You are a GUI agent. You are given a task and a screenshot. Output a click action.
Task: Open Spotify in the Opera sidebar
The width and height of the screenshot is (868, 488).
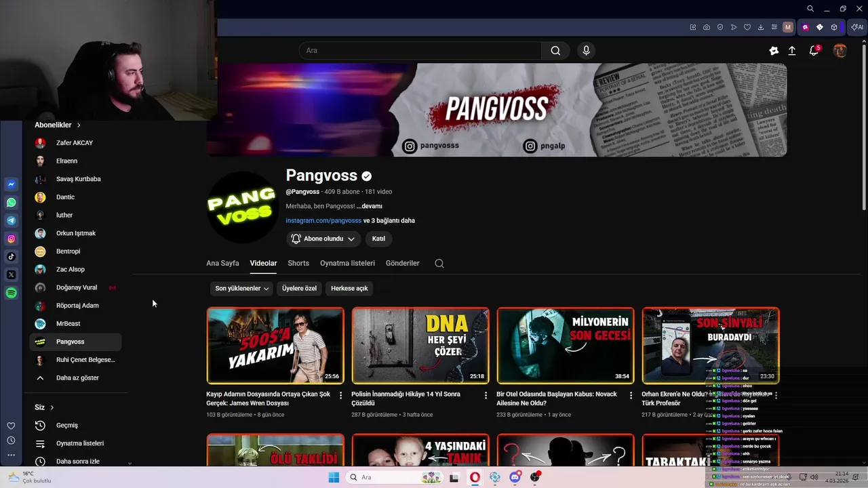pos(12,293)
